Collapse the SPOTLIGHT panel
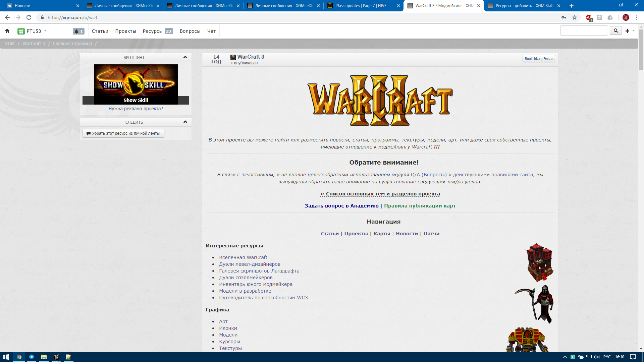The width and height of the screenshot is (644, 362). click(x=185, y=57)
